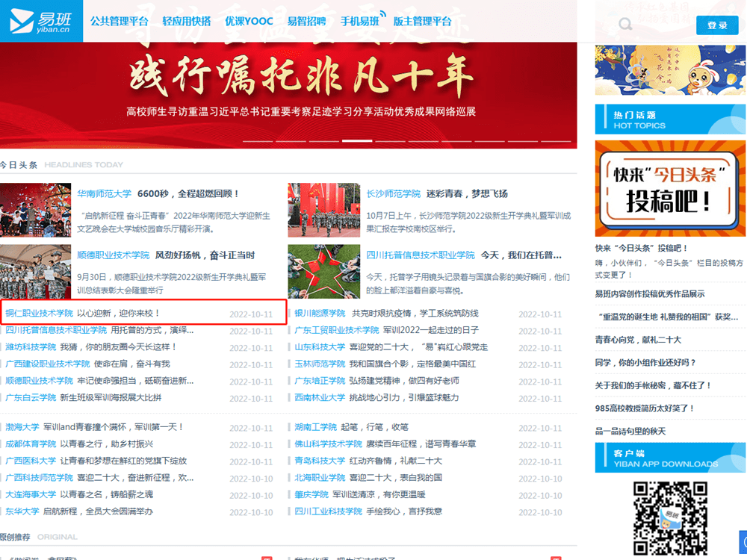Open the 快来今日头条投稿吧 promo image
The width and height of the screenshot is (747, 560).
670,189
